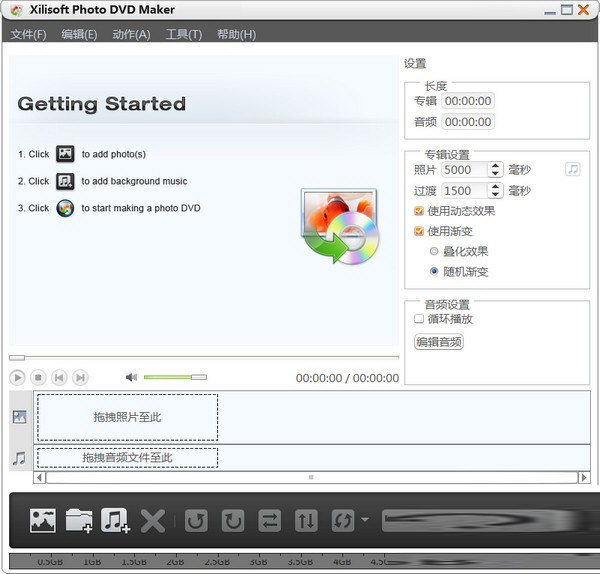The image size is (600, 574).
Task: Rotate photo clockwise using toolbar icon
Action: point(233,520)
